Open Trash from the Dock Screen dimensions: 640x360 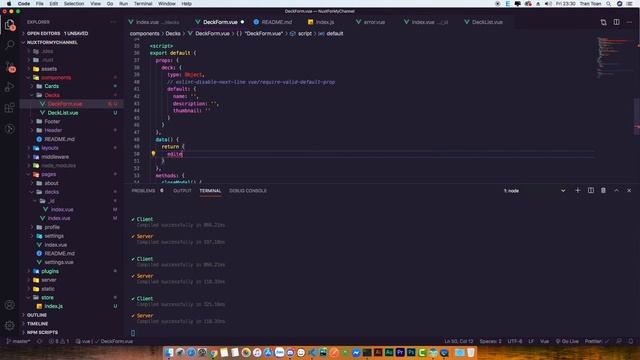click(x=471, y=352)
